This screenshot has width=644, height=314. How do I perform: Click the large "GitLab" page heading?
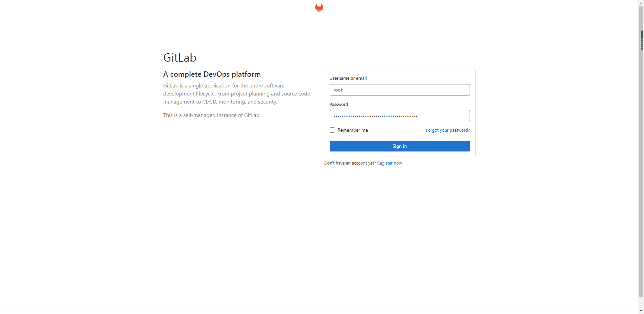click(x=180, y=58)
